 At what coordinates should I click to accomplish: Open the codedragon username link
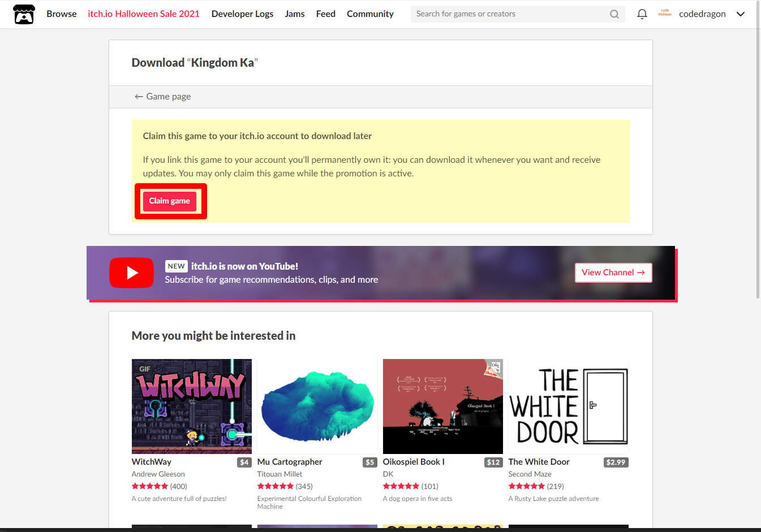coord(702,14)
